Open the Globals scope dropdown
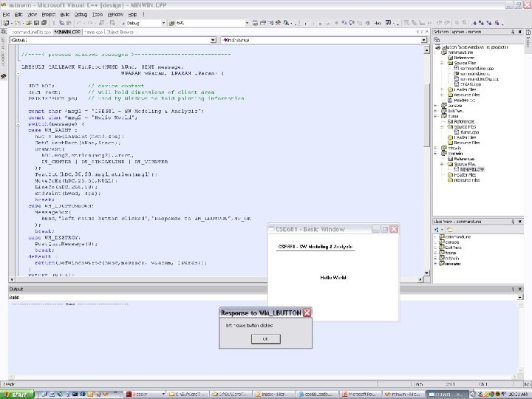The image size is (532, 399). 211,40
